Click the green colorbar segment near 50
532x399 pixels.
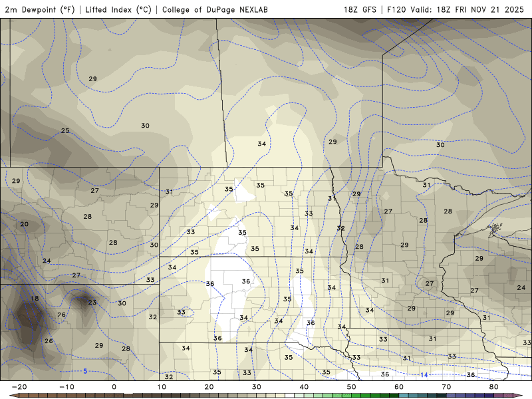coord(356,395)
